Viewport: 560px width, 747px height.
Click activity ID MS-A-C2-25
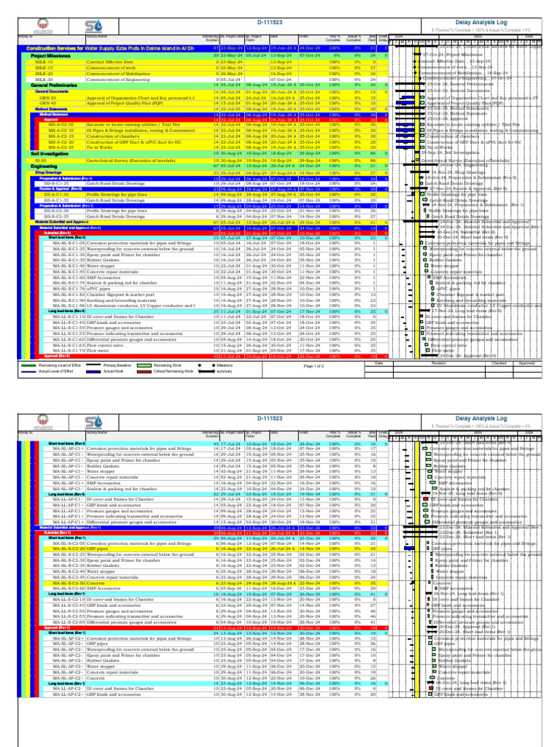[x=61, y=147]
